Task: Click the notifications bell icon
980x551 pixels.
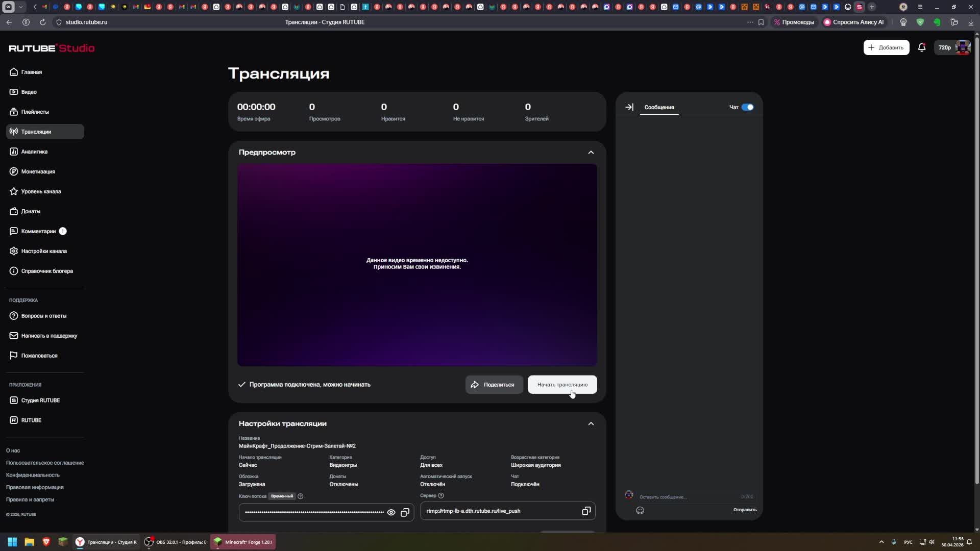Action: 921,47
